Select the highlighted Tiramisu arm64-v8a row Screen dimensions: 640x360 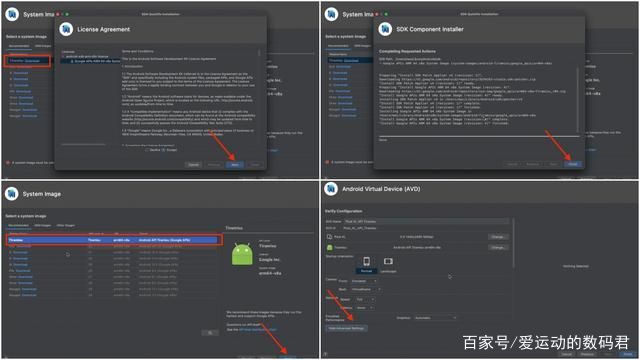tap(114, 240)
